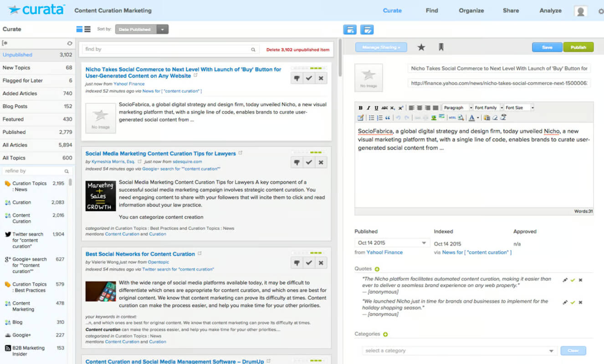Apply blockquote formatting in the editor
Viewport: 604px width, 364px height.
click(388, 118)
